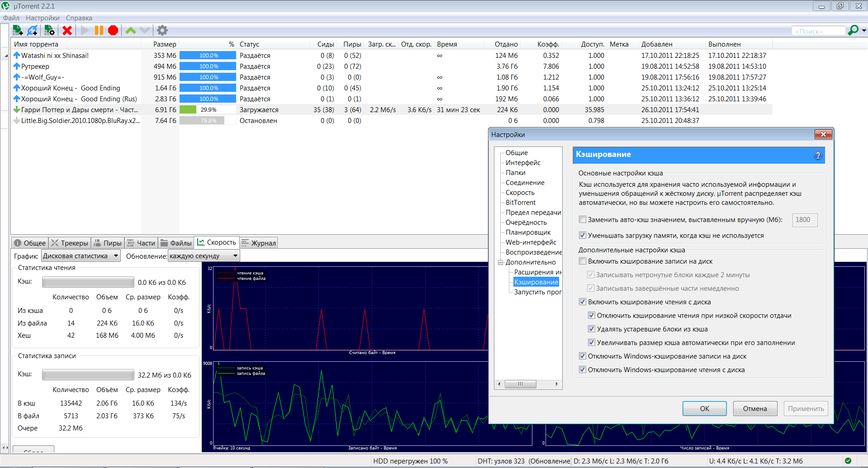Screen dimensions: 868x468
Task: Uncheck Отключить Windows-кэширование записи на диск
Action: tap(583, 356)
